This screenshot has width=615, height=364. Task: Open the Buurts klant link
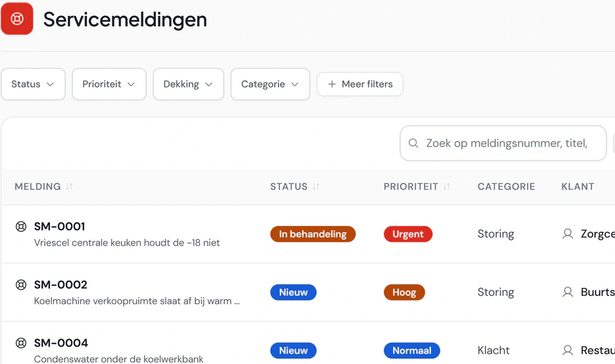[x=598, y=292]
